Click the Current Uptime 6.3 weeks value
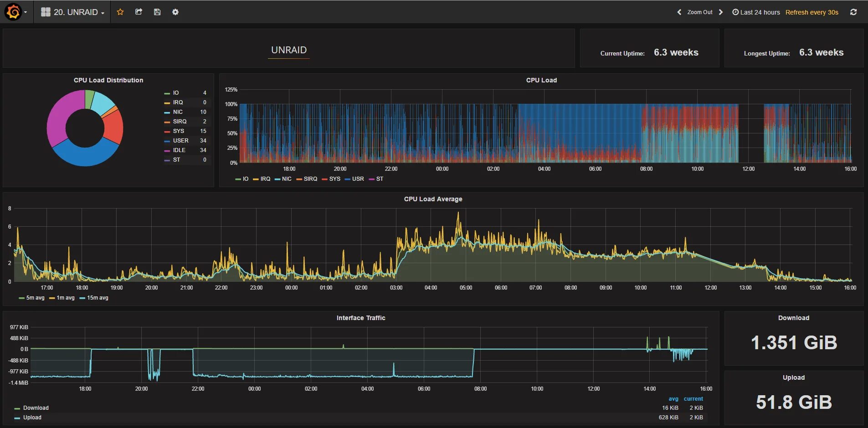Image resolution: width=868 pixels, height=428 pixels. [x=676, y=52]
